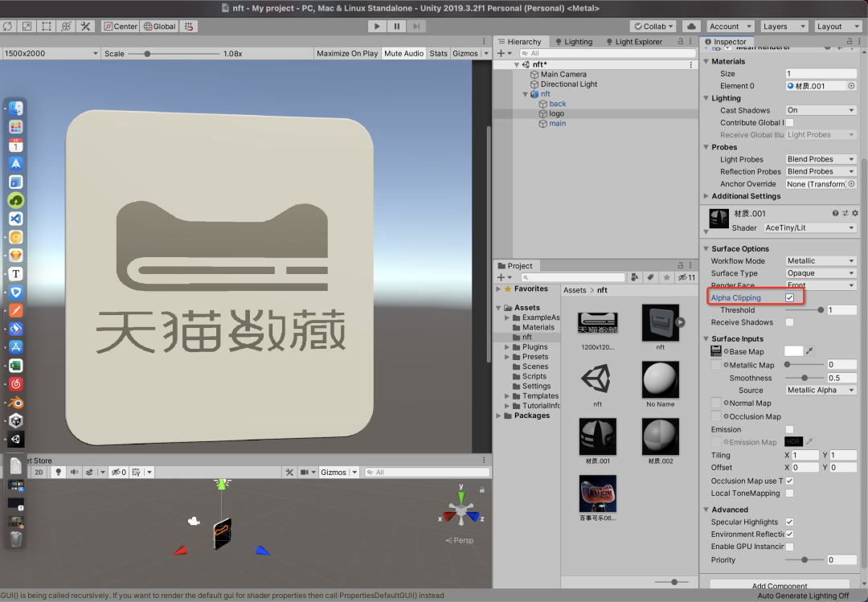Open Workflow Mode dropdown

coord(821,261)
